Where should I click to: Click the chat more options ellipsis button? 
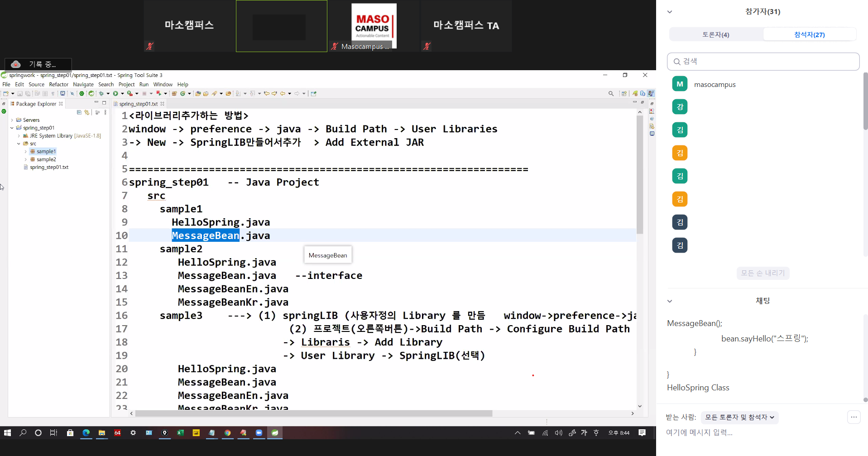coord(854,418)
